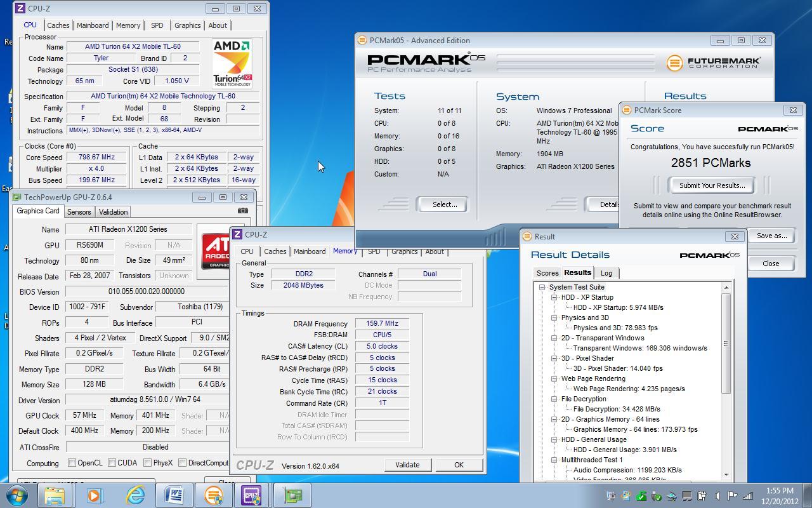The image size is (812, 508).
Task: Click the Result Details scrollbar thumb
Action: tap(726, 344)
